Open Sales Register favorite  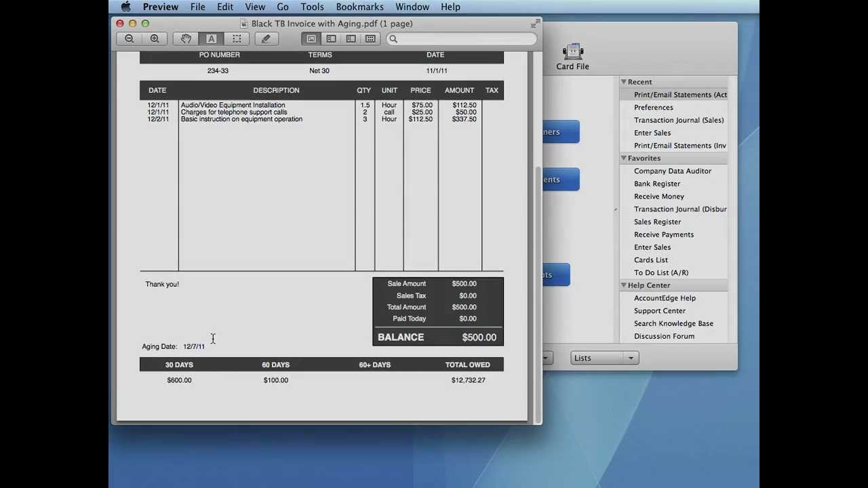point(658,222)
